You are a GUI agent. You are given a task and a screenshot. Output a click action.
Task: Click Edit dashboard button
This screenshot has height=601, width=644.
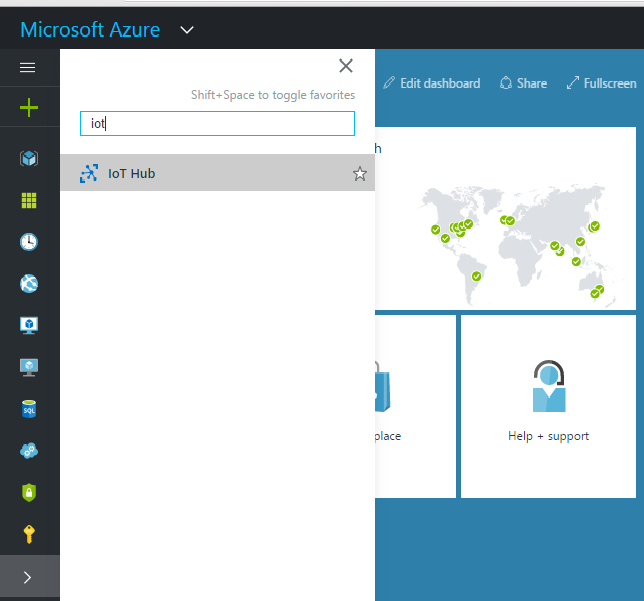(x=432, y=83)
